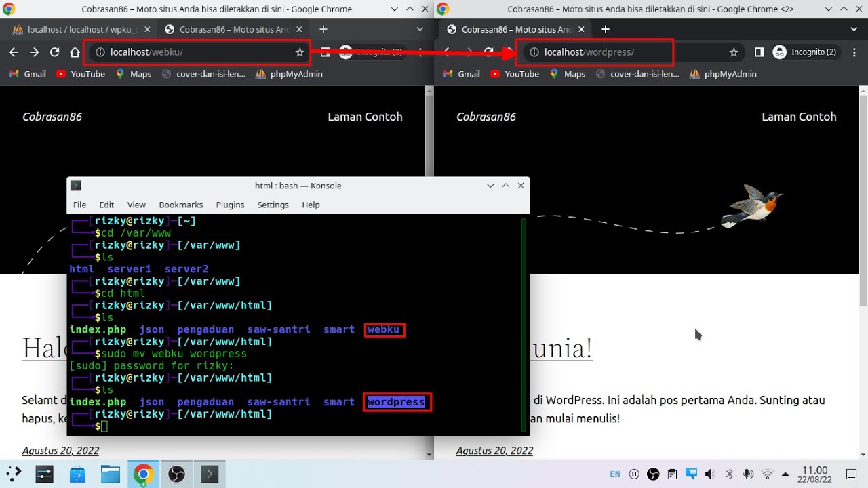Open volume control in system tray
This screenshot has height=488, width=868.
point(710,474)
